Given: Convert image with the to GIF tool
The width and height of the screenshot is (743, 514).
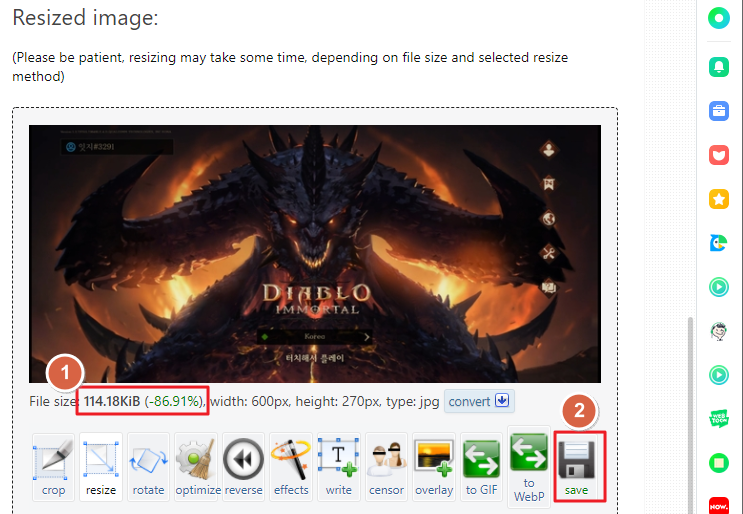Looking at the screenshot, I should click(x=481, y=467).
